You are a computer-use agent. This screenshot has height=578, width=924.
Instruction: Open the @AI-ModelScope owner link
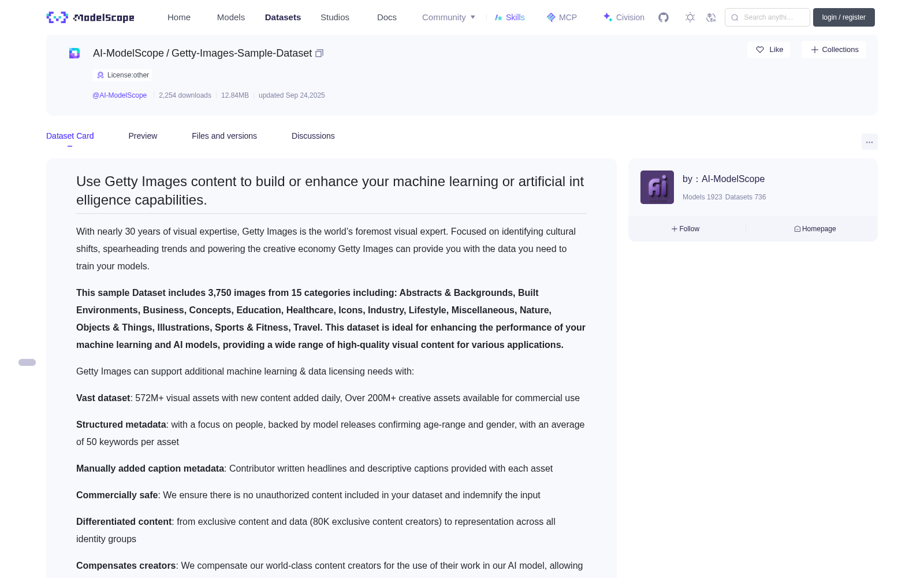(x=120, y=95)
